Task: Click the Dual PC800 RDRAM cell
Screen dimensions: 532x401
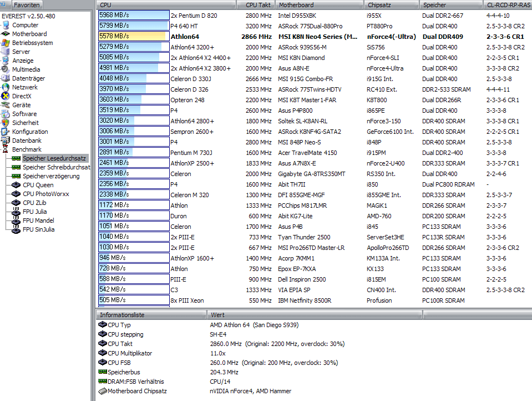Action: (448, 184)
